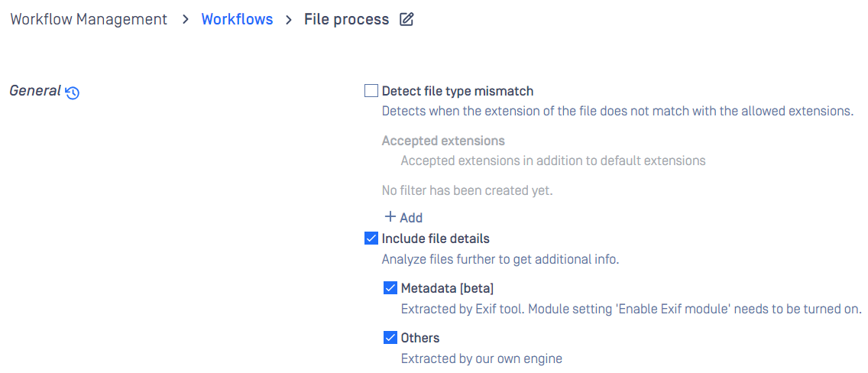Go to Workflow Management breadcrumb
Viewport: 868px width, 373px height.
click(89, 19)
